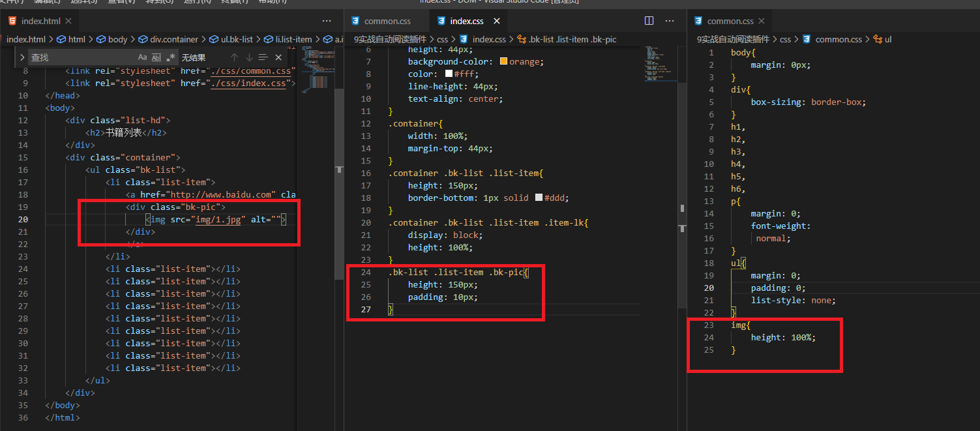
Task: Click the 'display: block;' line
Action: [x=445, y=235]
